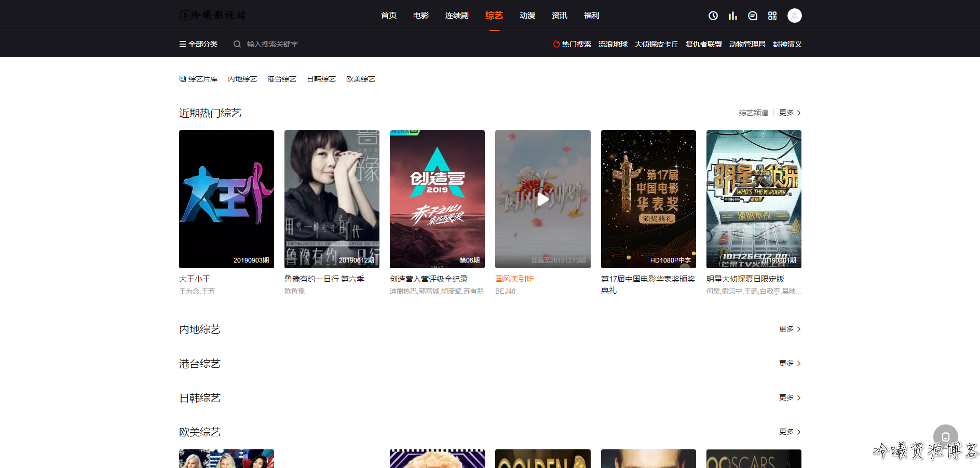Open the 资讯 tab
Image resolution: width=980 pixels, height=468 pixels.
(560, 16)
